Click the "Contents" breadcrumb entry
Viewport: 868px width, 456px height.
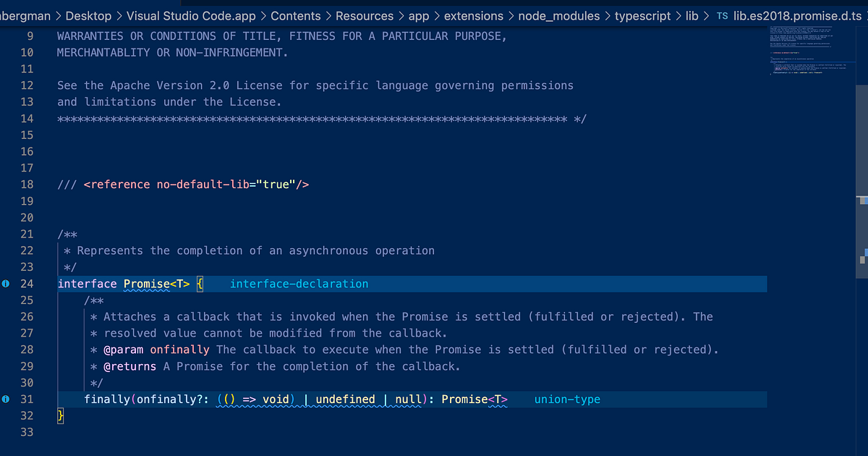[x=297, y=15]
